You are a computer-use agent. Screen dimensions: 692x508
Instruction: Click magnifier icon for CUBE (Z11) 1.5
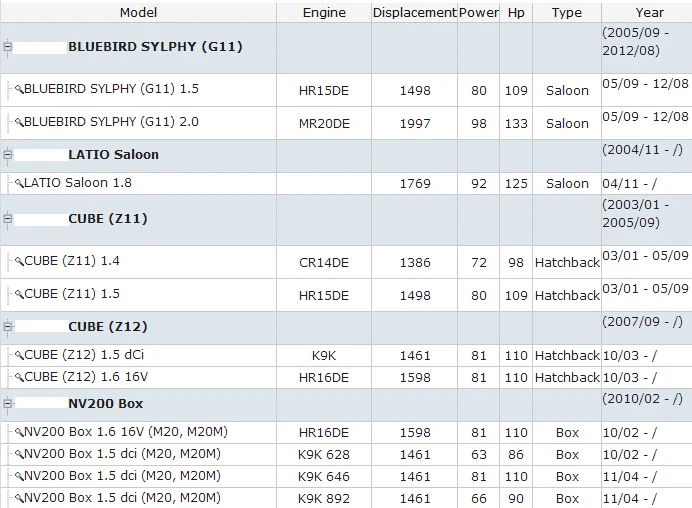[19, 294]
